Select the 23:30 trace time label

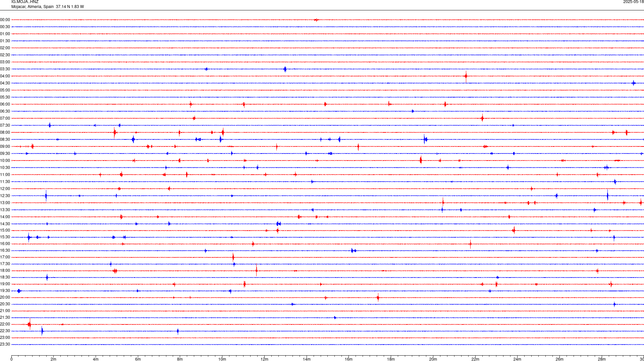(x=5, y=344)
